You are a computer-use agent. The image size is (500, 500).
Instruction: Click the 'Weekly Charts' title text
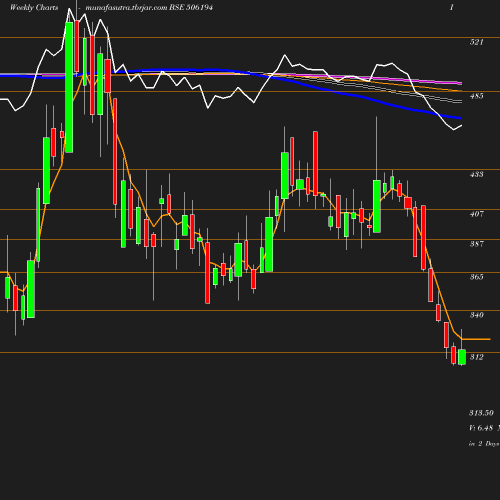pos(34,7)
